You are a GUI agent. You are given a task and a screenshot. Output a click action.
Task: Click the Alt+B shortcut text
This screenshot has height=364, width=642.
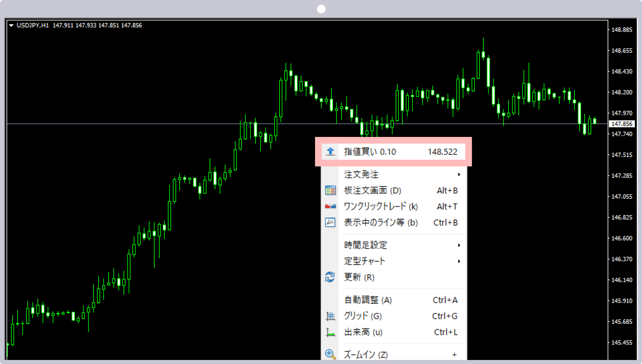[447, 190]
